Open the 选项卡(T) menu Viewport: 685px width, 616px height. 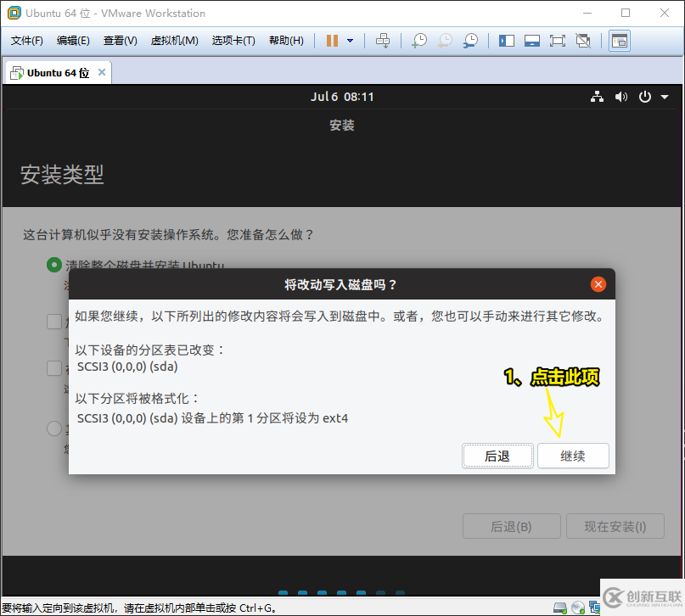coord(233,41)
